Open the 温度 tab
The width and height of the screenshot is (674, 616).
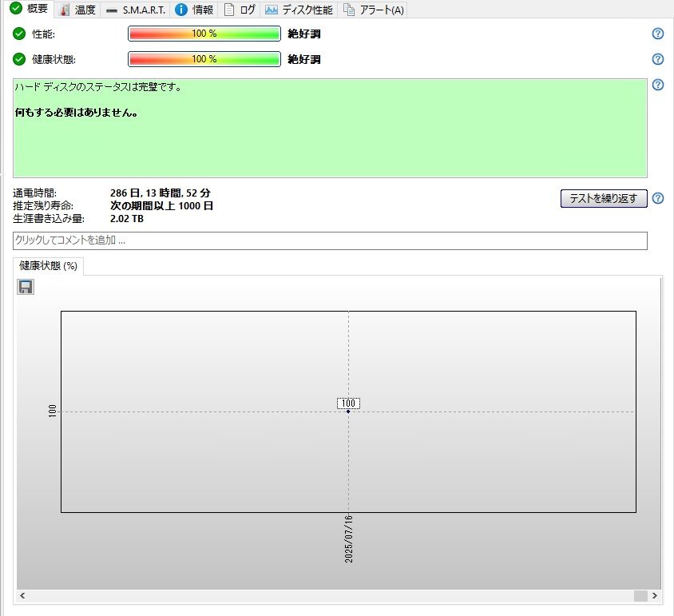[x=77, y=10]
